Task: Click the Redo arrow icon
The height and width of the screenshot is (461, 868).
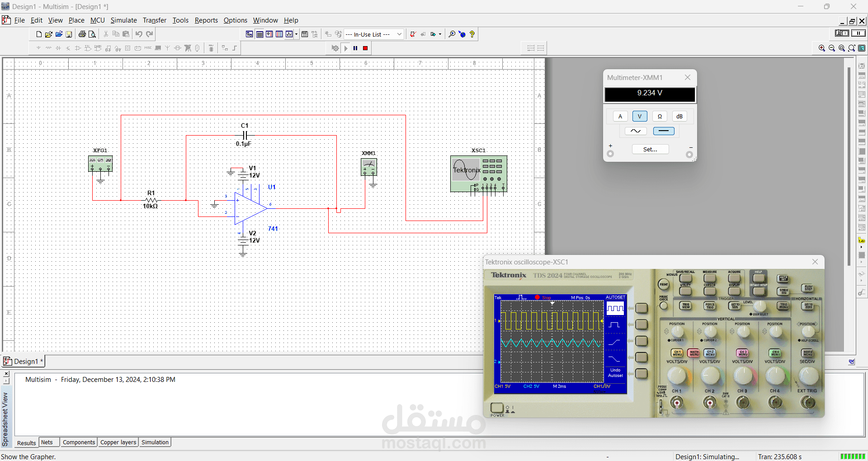Action: pyautogui.click(x=150, y=34)
